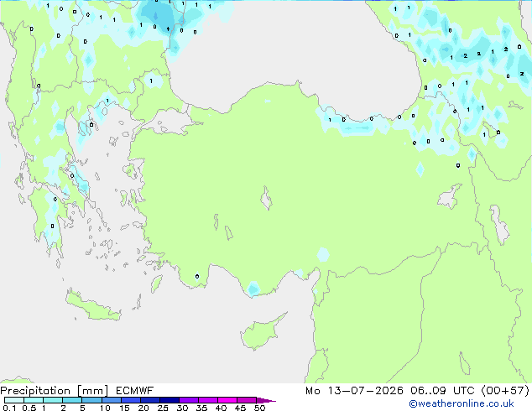The height and width of the screenshot is (411, 532).
Task: Click the 0.5–1 mm legend color box
Action: tap(34, 400)
